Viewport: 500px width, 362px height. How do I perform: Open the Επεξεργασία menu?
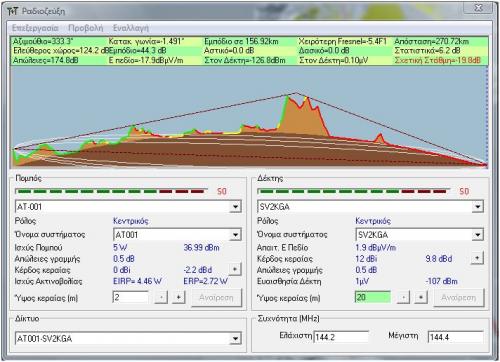[x=35, y=28]
